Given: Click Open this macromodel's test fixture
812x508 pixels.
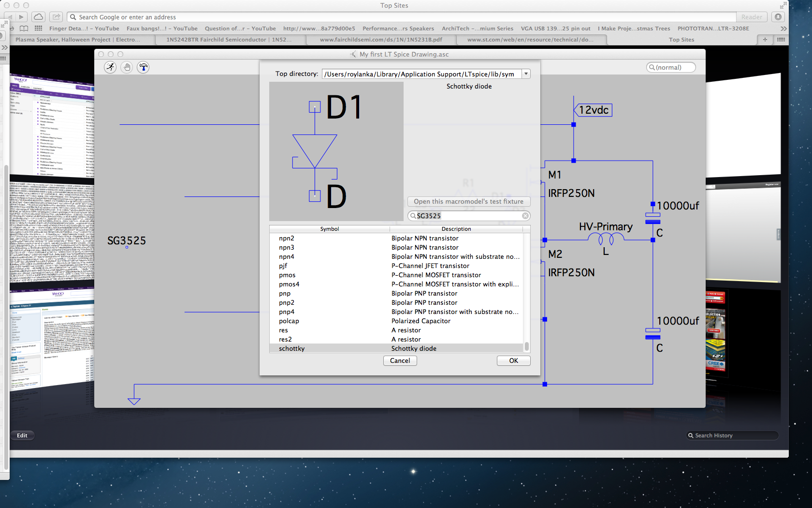Looking at the screenshot, I should (468, 201).
